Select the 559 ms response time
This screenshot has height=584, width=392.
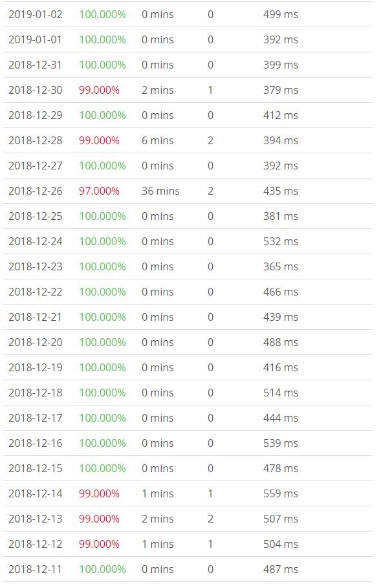click(x=281, y=493)
